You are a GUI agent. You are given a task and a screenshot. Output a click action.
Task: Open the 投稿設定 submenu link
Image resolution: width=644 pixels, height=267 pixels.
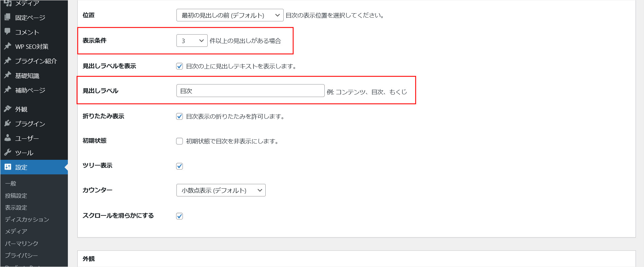pos(16,196)
